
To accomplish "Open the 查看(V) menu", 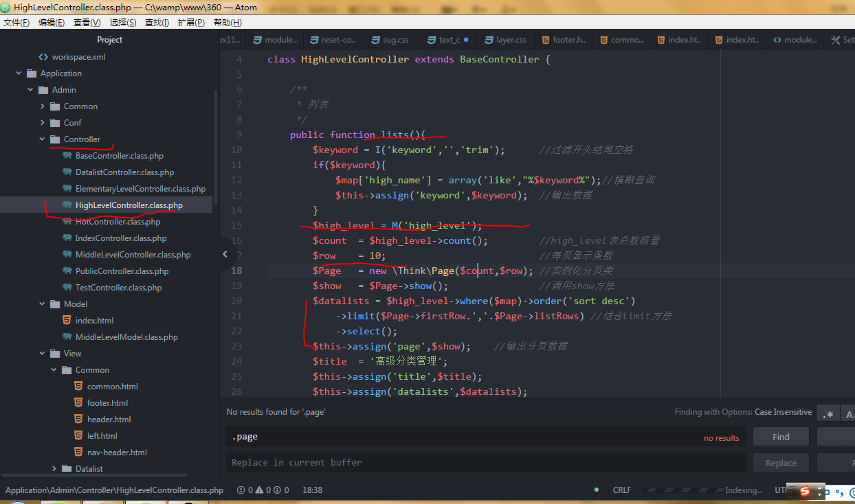I will [87, 23].
